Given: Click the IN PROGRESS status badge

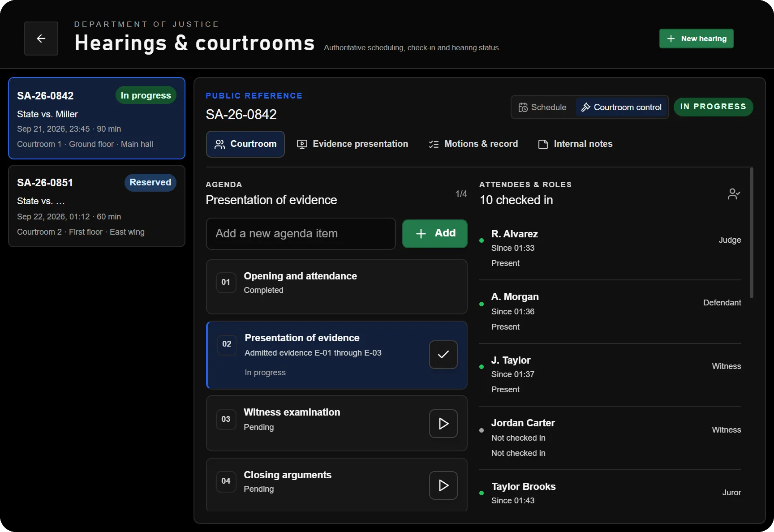Looking at the screenshot, I should (x=713, y=107).
